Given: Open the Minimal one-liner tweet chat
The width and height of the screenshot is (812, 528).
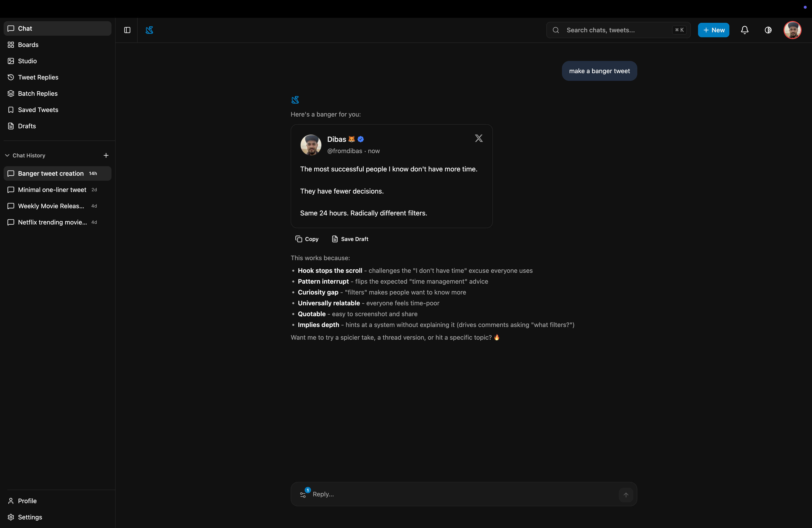Looking at the screenshot, I should (x=52, y=190).
